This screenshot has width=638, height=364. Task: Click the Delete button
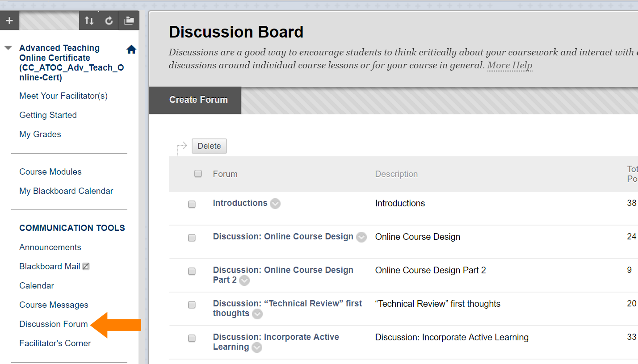[x=209, y=146]
